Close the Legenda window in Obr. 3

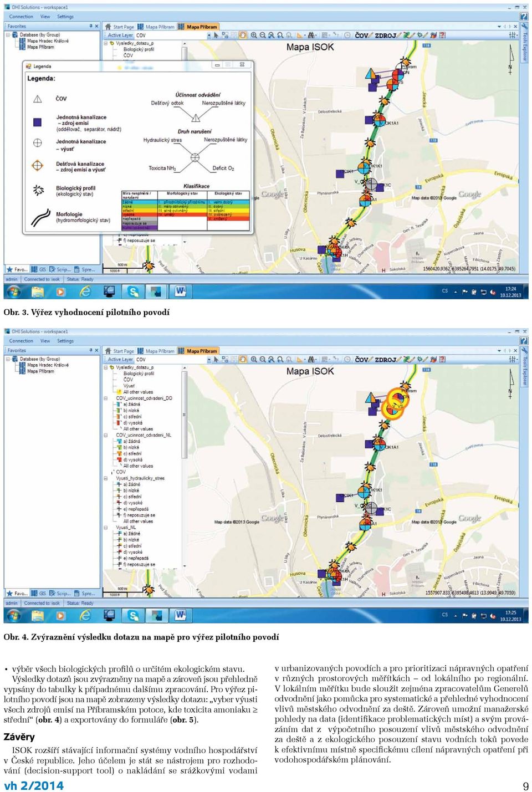(x=242, y=65)
